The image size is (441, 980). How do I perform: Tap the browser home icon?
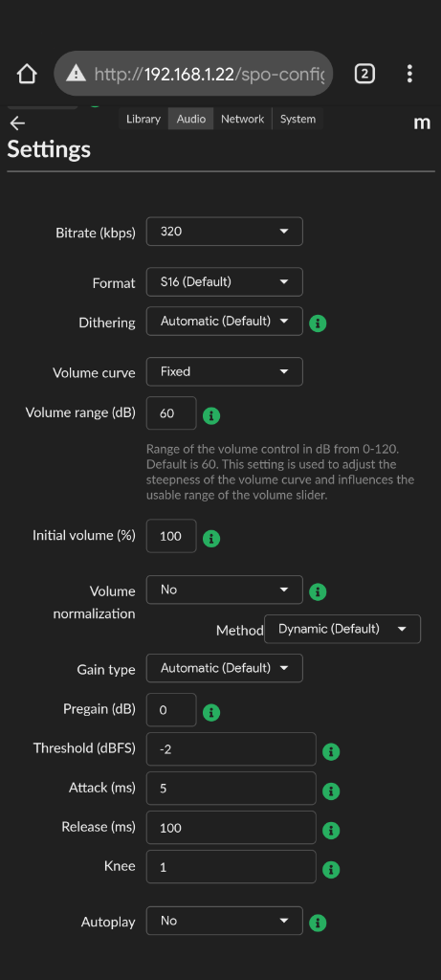[x=27, y=74]
